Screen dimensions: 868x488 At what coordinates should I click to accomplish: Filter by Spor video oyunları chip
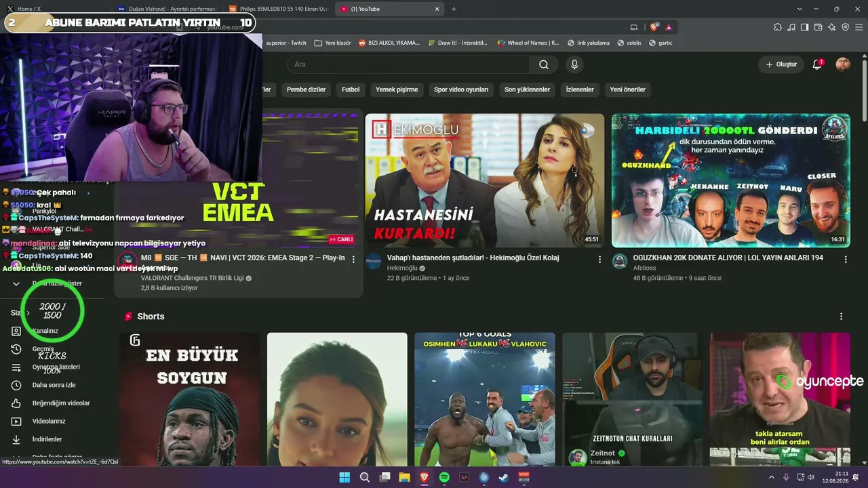[x=461, y=89]
